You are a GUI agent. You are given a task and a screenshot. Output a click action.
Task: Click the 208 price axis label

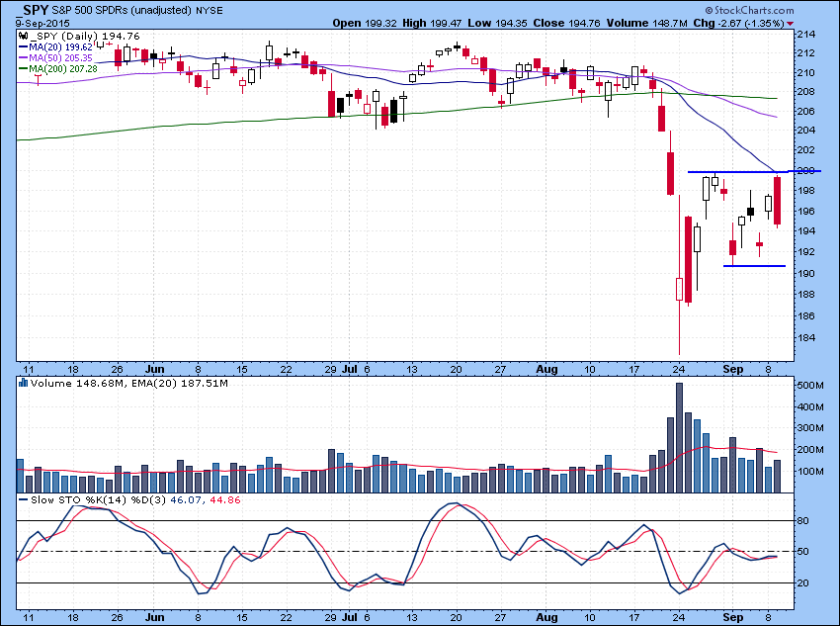[806, 92]
